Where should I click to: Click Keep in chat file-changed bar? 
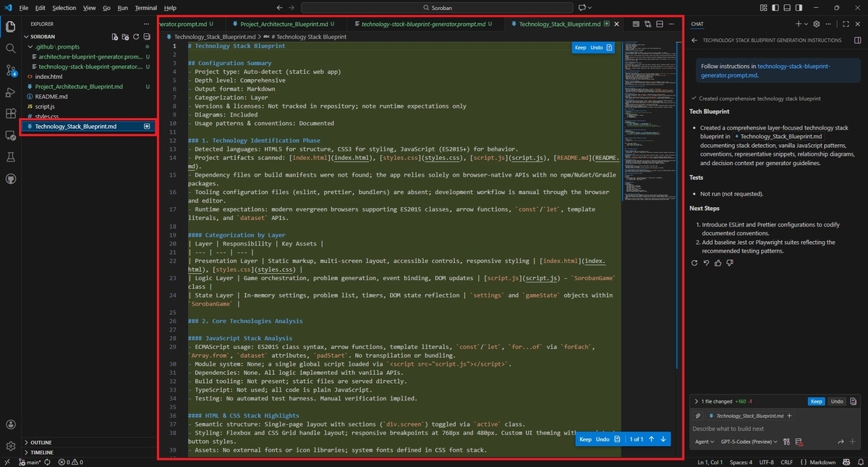tap(816, 401)
